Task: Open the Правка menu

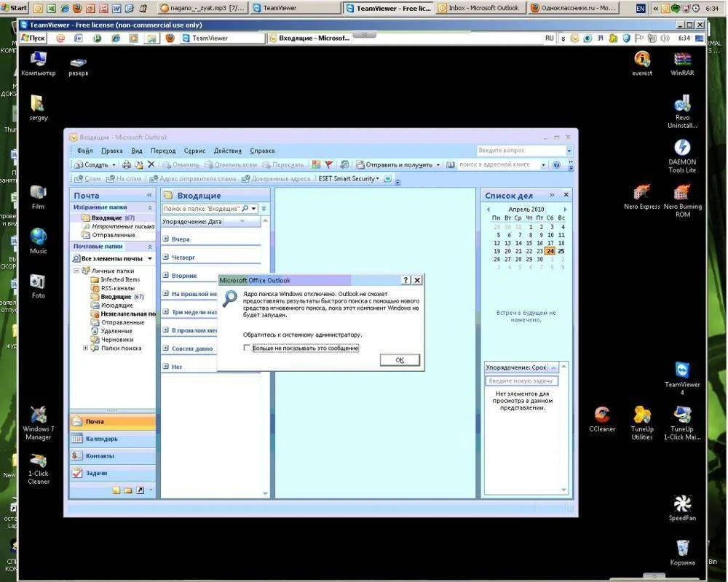Action: [x=112, y=151]
